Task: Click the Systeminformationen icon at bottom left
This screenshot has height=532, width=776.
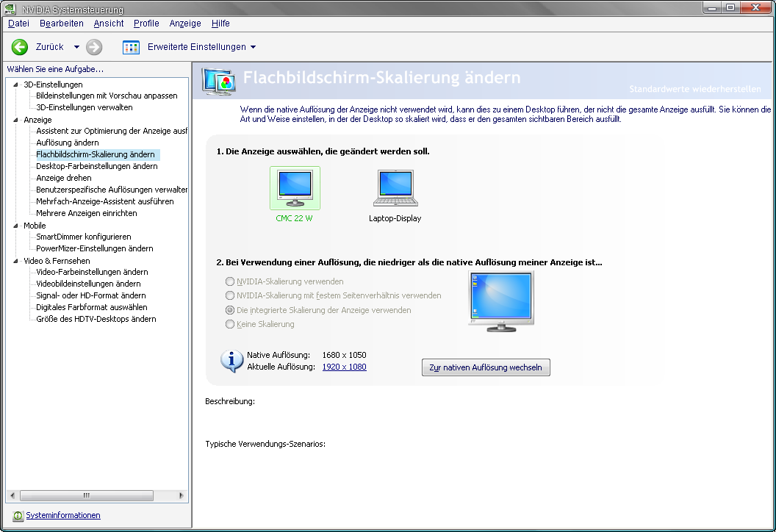Action: (18, 516)
